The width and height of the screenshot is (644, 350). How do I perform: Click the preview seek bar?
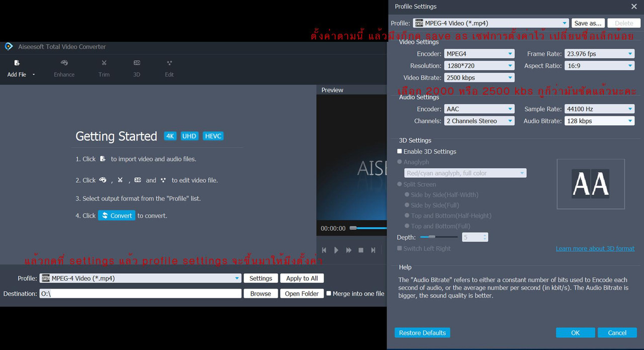click(x=368, y=228)
